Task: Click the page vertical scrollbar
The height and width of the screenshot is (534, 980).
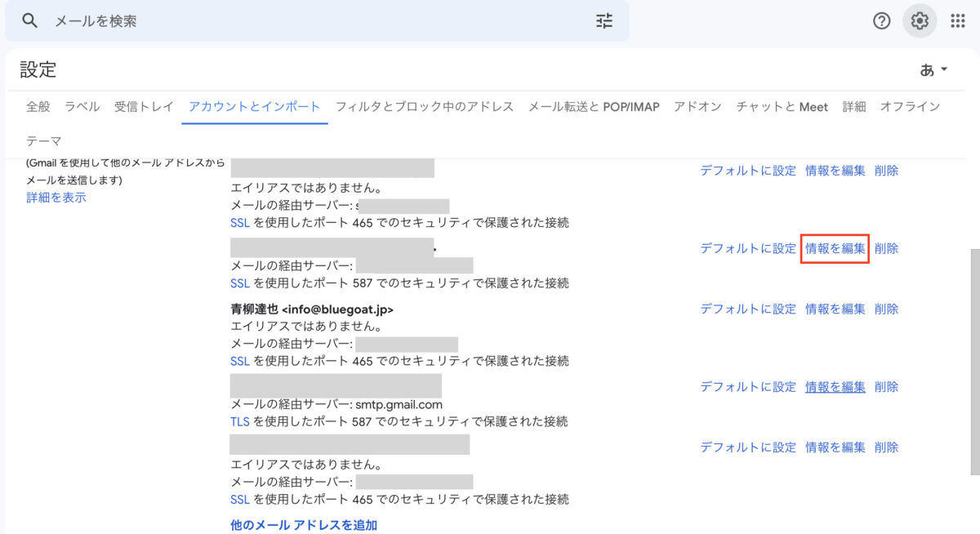Action: 974,362
